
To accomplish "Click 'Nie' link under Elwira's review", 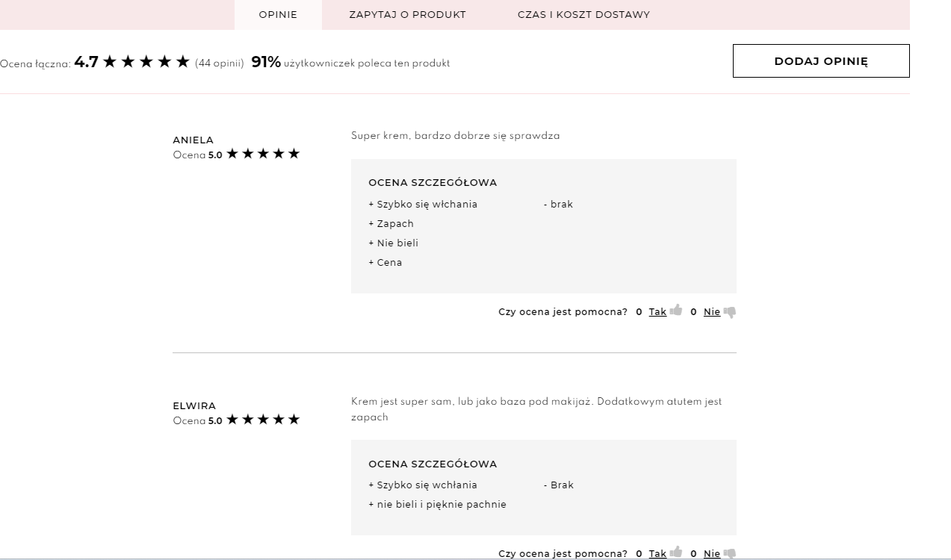I will point(712,554).
